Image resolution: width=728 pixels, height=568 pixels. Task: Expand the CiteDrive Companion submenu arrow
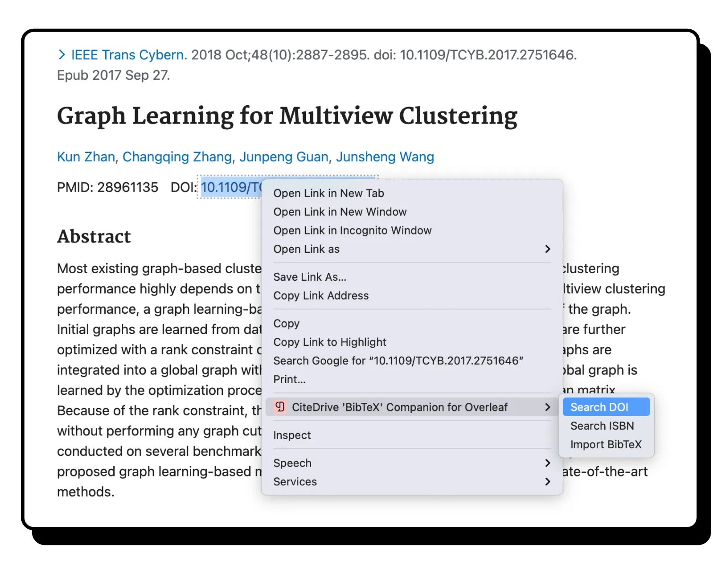[x=547, y=407]
